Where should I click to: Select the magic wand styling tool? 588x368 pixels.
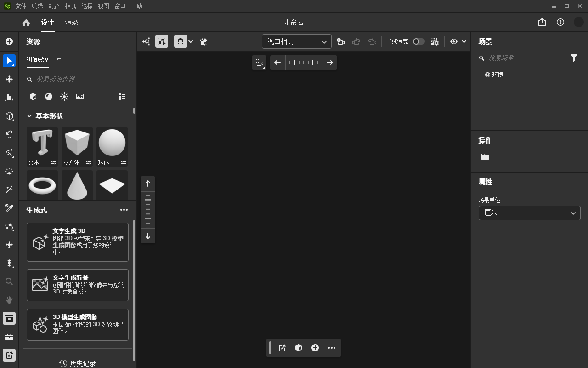[9, 190]
